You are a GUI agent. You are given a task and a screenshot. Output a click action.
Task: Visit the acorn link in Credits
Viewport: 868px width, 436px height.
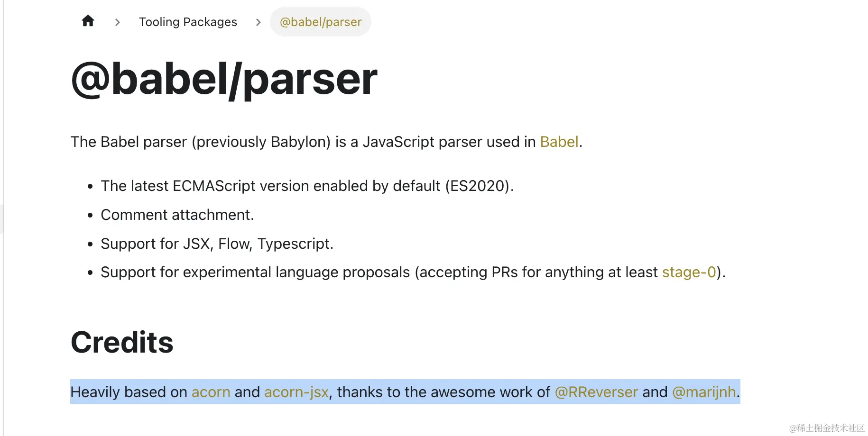211,392
